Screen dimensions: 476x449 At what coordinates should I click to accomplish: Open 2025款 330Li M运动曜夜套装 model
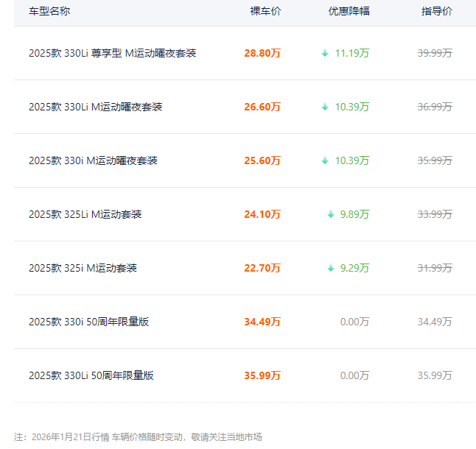[95, 107]
